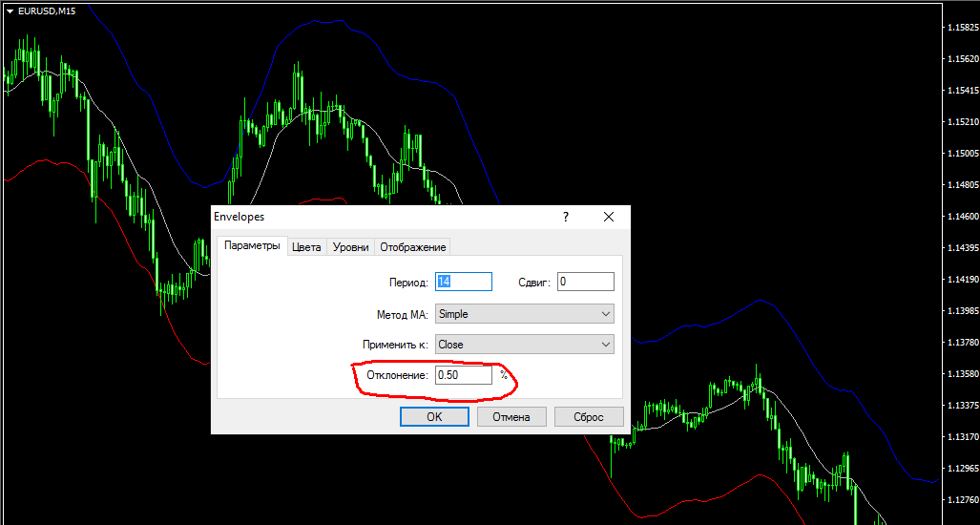Click the 1.13580 price label

962,374
